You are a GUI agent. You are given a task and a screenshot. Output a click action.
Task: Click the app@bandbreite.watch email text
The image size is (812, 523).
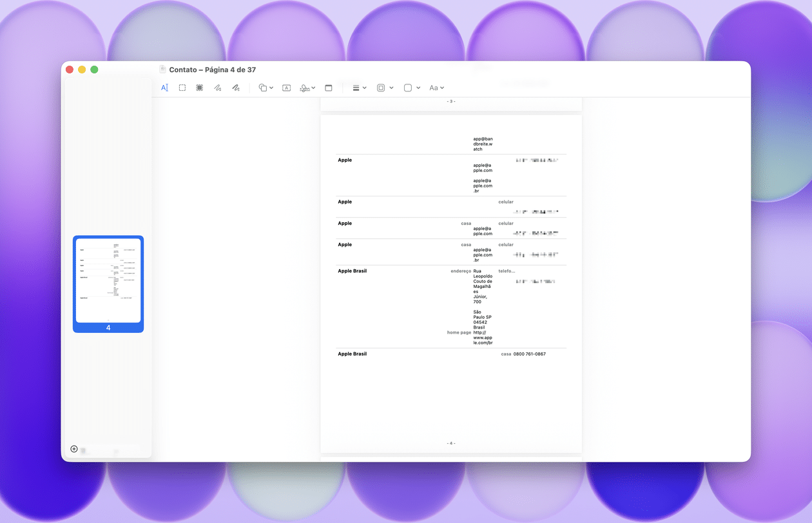coord(483,144)
